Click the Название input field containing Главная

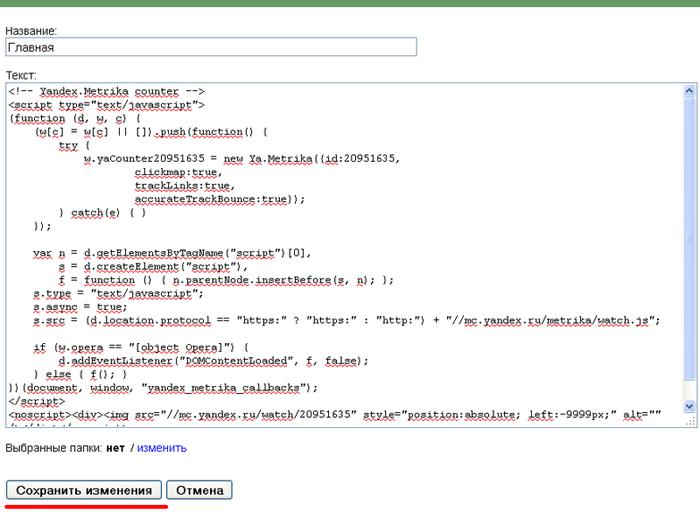pos(211,47)
